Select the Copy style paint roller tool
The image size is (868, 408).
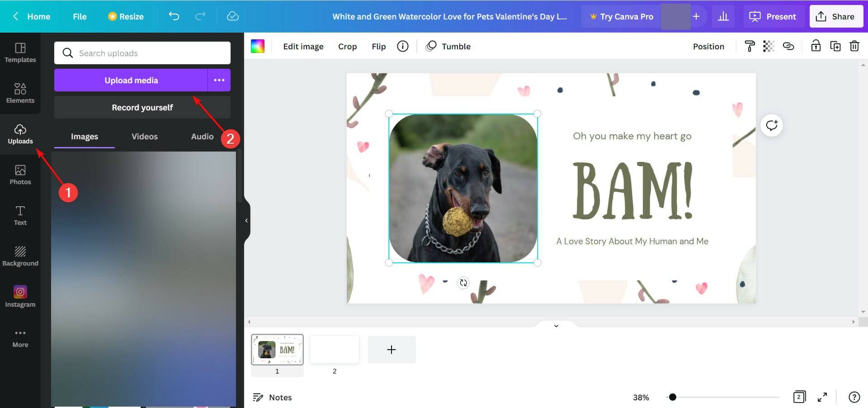(750, 46)
